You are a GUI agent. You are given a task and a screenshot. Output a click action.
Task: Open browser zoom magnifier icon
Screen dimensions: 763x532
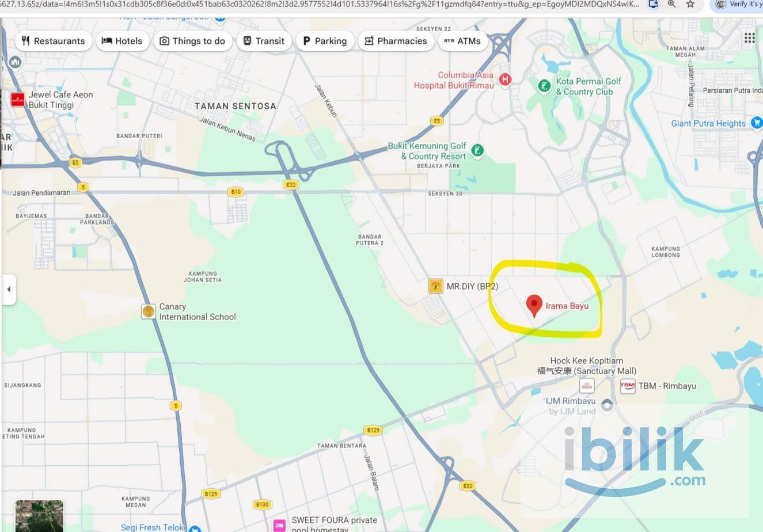[672, 4]
